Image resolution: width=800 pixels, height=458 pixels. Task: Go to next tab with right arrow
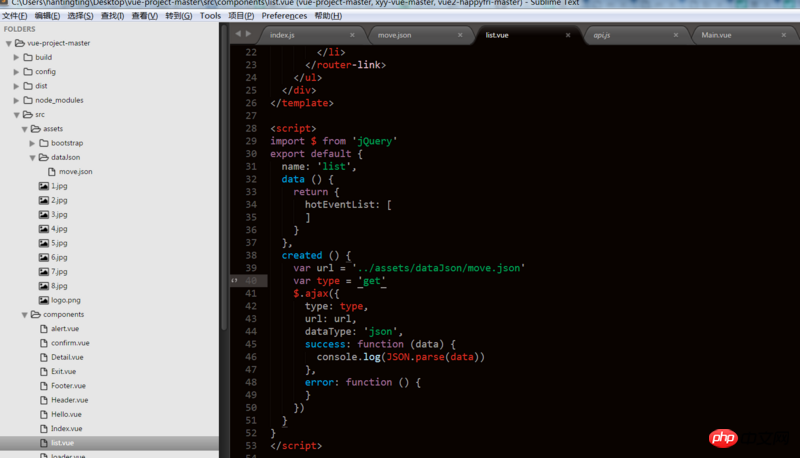tap(248, 34)
